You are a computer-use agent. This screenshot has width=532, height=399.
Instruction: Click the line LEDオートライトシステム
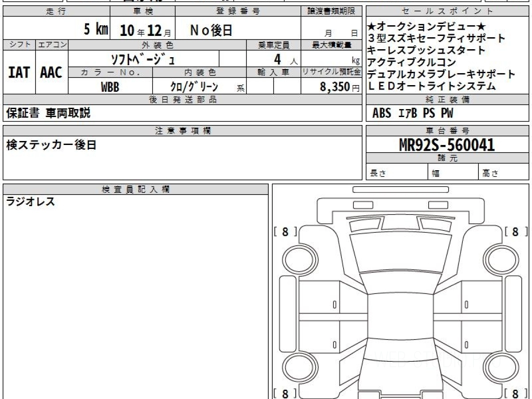click(x=432, y=86)
